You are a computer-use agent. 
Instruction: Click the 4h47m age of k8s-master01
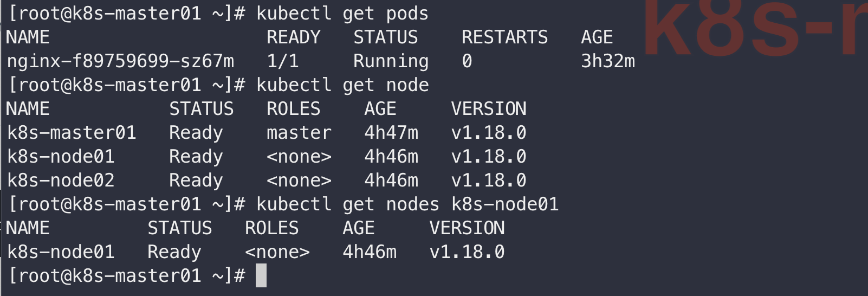(391, 133)
